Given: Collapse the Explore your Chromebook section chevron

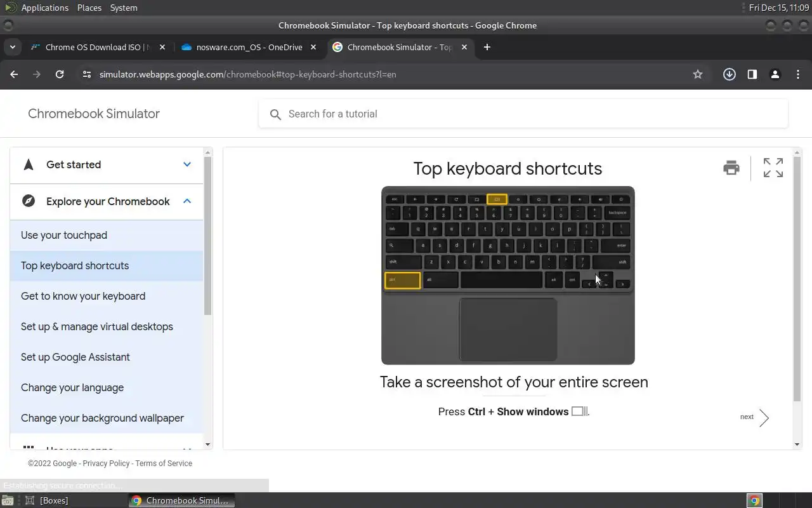Looking at the screenshot, I should 187,201.
